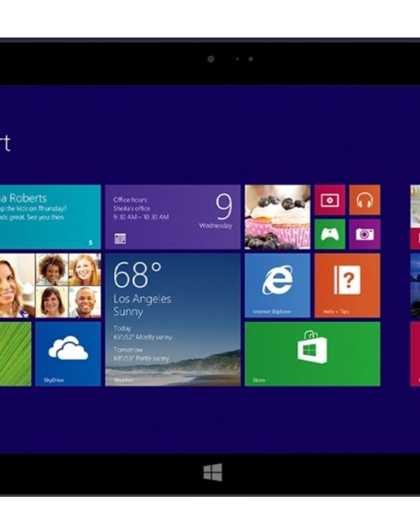420x522 pixels.
Task: Open the SkyDrive cloud tile
Action: point(68,354)
